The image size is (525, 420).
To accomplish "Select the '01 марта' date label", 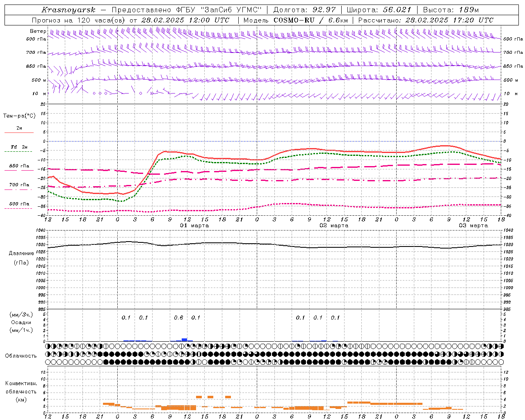I will pos(194,226).
